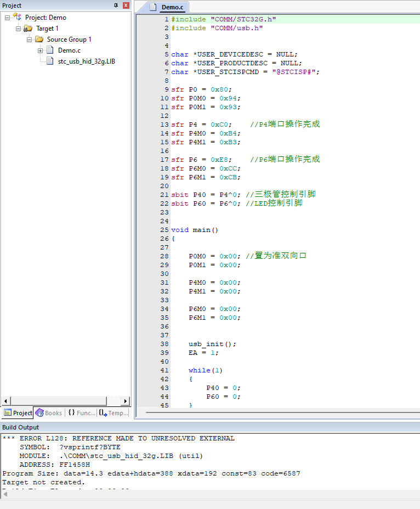Screen dimensions: 420x509
Task: Click the Build Output left scroll arrow
Action: [x=5, y=494]
